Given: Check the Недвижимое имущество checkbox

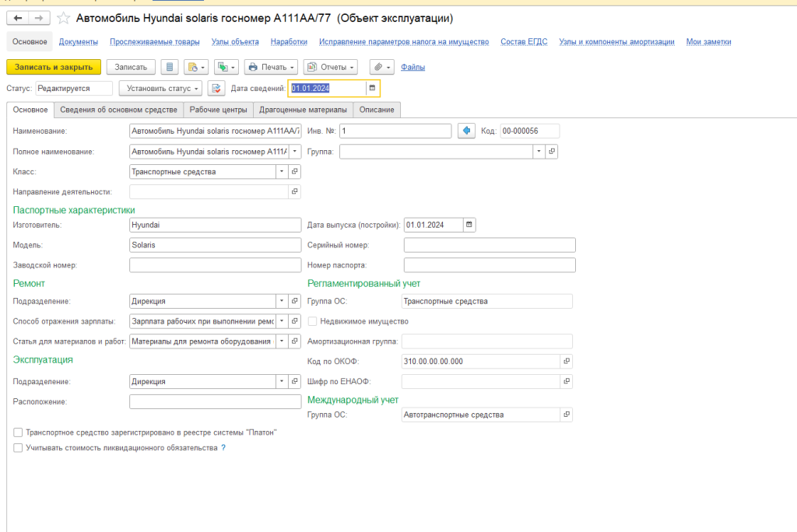Looking at the screenshot, I should tap(313, 320).
